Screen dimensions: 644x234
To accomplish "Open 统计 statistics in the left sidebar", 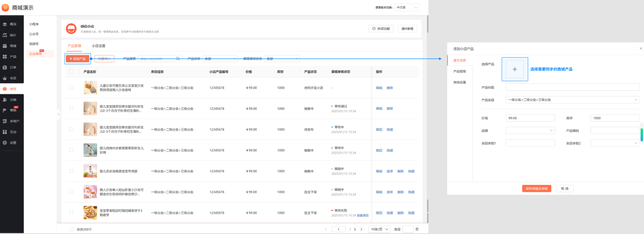I will [x=10, y=35].
